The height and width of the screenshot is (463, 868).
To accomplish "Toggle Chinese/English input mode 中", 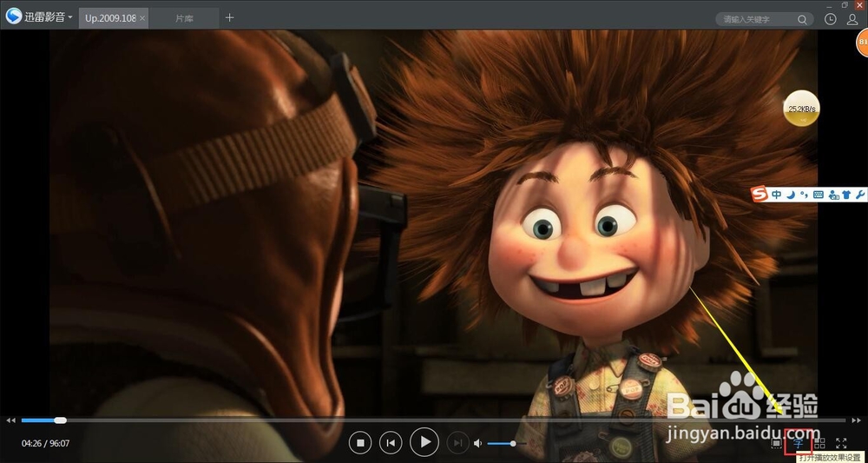I will pyautogui.click(x=777, y=195).
